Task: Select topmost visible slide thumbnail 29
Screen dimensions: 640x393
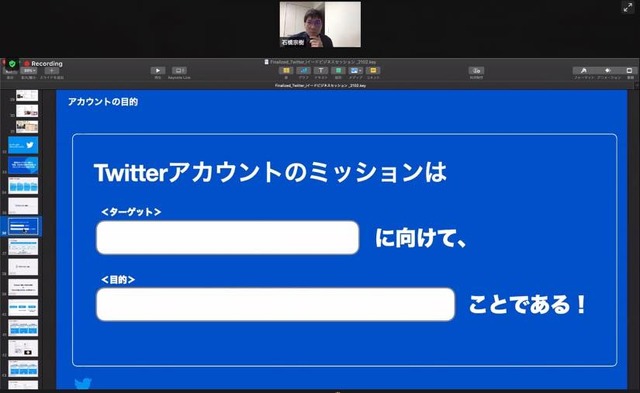Action: (x=27, y=95)
